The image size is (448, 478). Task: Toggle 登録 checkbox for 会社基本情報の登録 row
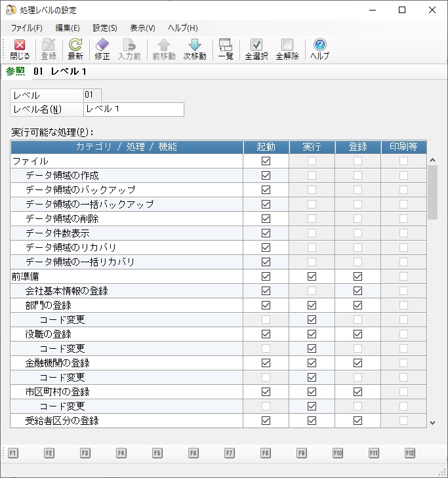pyautogui.click(x=357, y=291)
